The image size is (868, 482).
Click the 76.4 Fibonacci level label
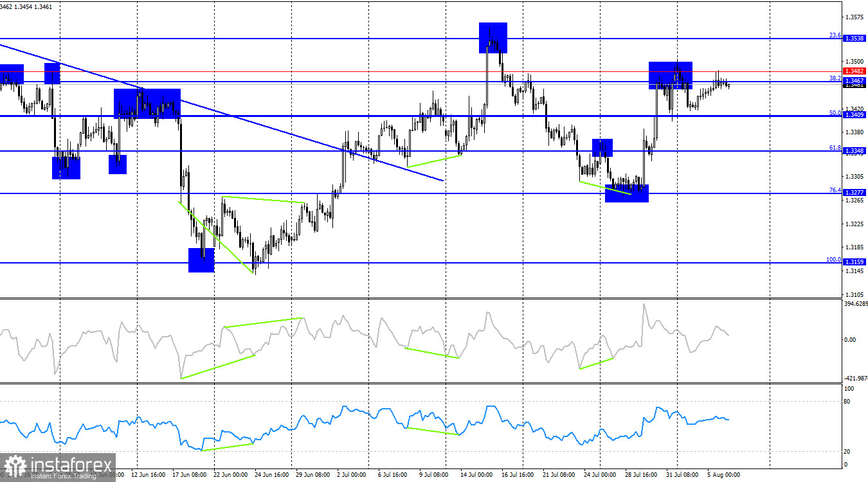click(835, 190)
